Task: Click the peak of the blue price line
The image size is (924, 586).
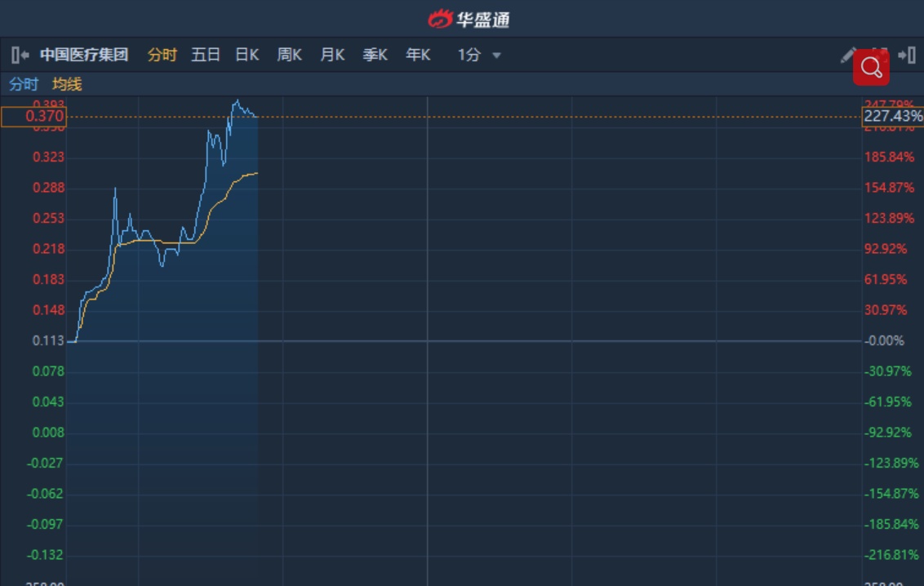Action: [x=238, y=101]
